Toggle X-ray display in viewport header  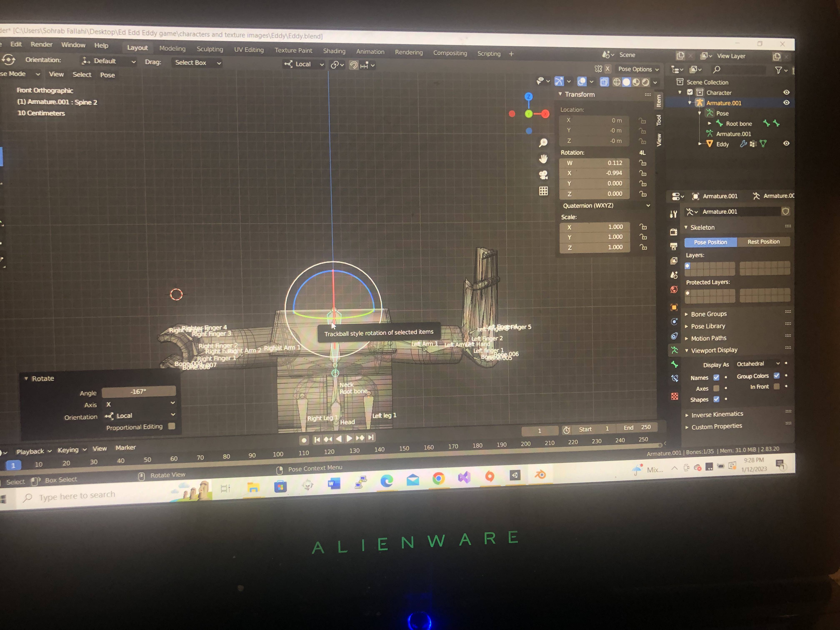pyautogui.click(x=604, y=82)
